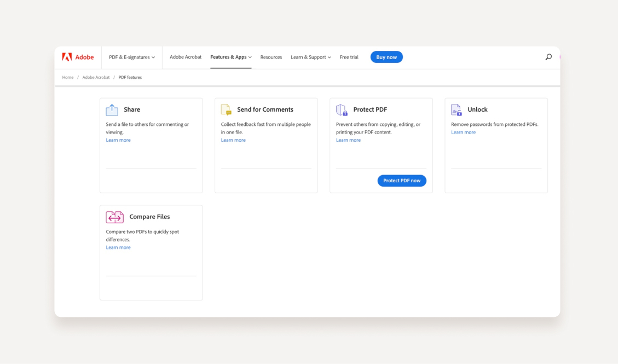
Task: Click the Compare Files arrows icon
Action: 115,217
